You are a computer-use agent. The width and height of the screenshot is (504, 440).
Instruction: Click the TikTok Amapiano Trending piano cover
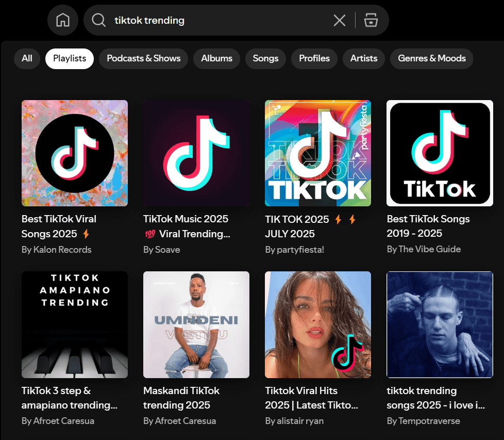click(74, 324)
